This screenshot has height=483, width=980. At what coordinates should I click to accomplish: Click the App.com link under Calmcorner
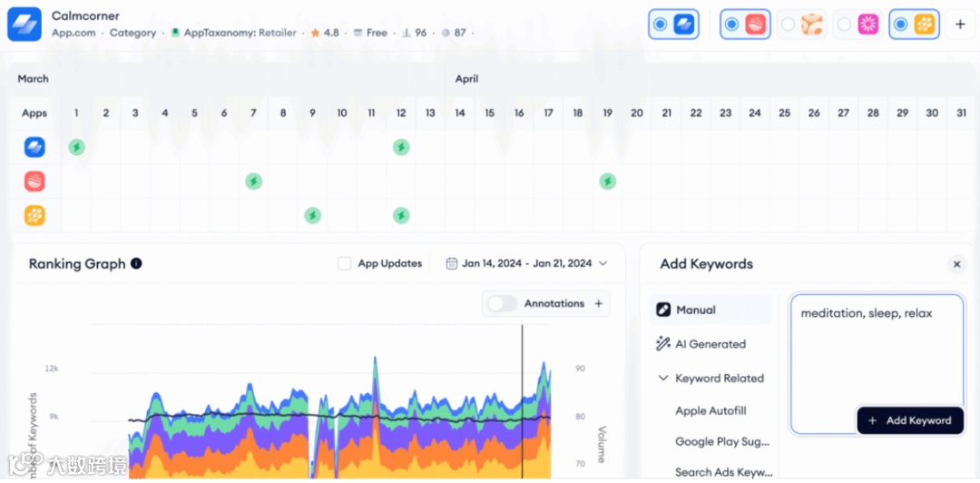click(x=73, y=33)
